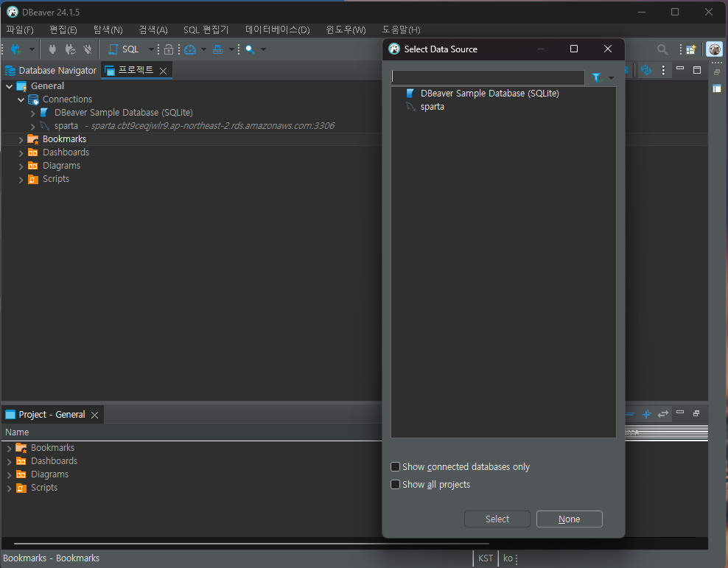Expand DBeaver Sample Database in project tree
This screenshot has height=568, width=728.
32,113
